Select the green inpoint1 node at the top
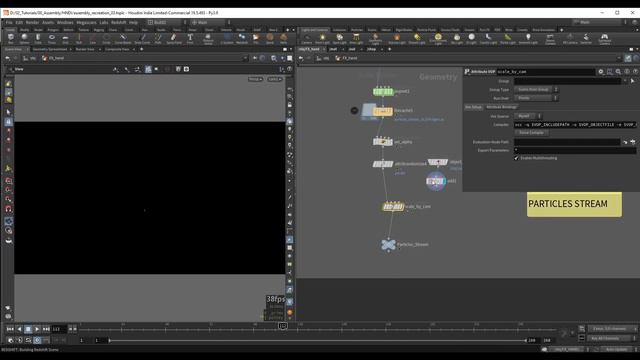640x360 pixels. (x=383, y=91)
